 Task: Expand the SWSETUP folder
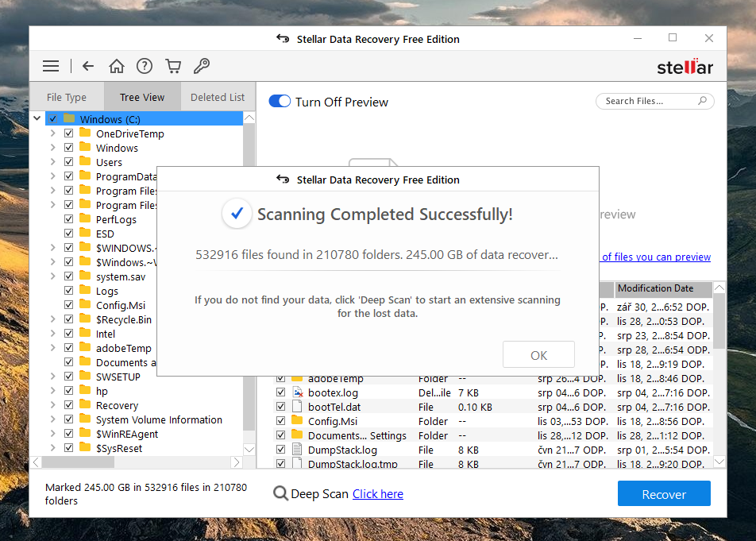(x=52, y=376)
